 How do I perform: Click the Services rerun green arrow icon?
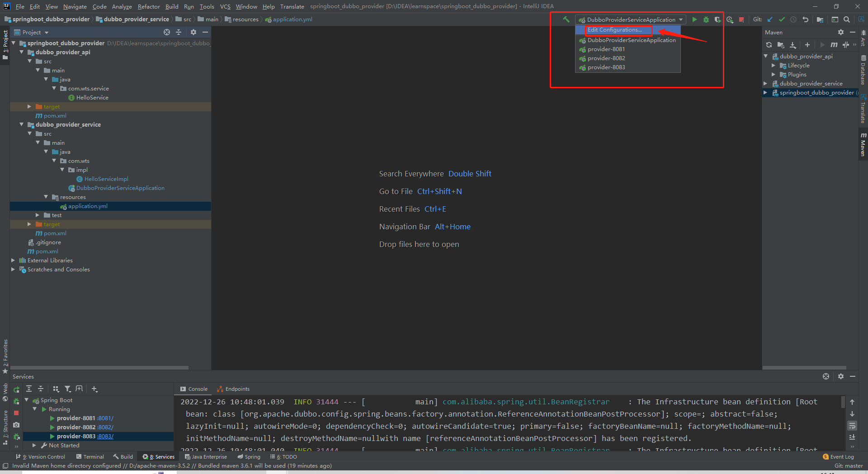tap(16, 389)
